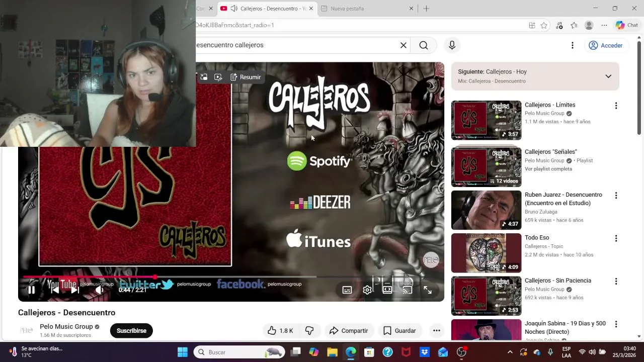644x362 pixels.
Task: Switch to theater mode in player
Action: click(x=387, y=290)
